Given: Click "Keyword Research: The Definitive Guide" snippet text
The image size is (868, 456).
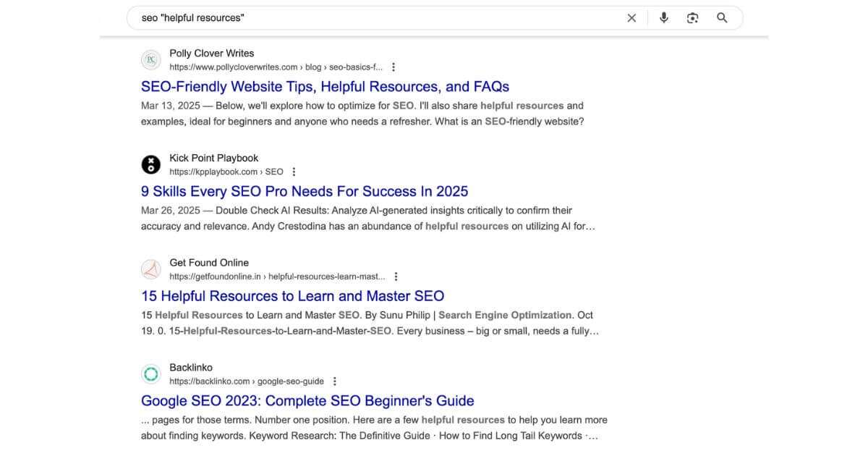Looking at the screenshot, I should (x=340, y=436).
